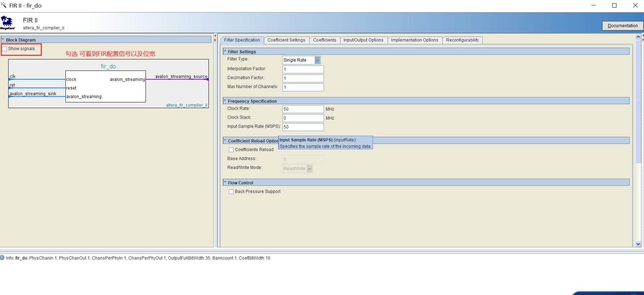Click the Interpolation Factor field
This screenshot has height=295, width=644.
pos(303,69)
